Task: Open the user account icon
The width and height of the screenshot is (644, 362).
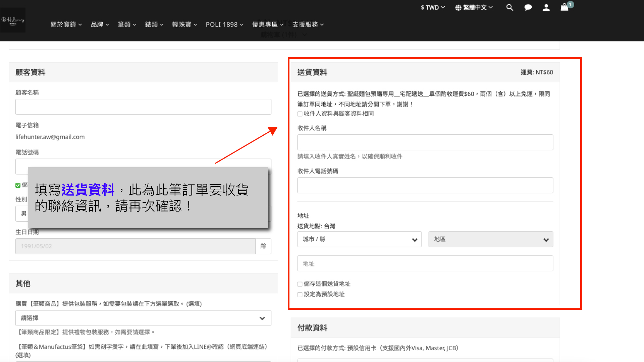Action: point(546,7)
